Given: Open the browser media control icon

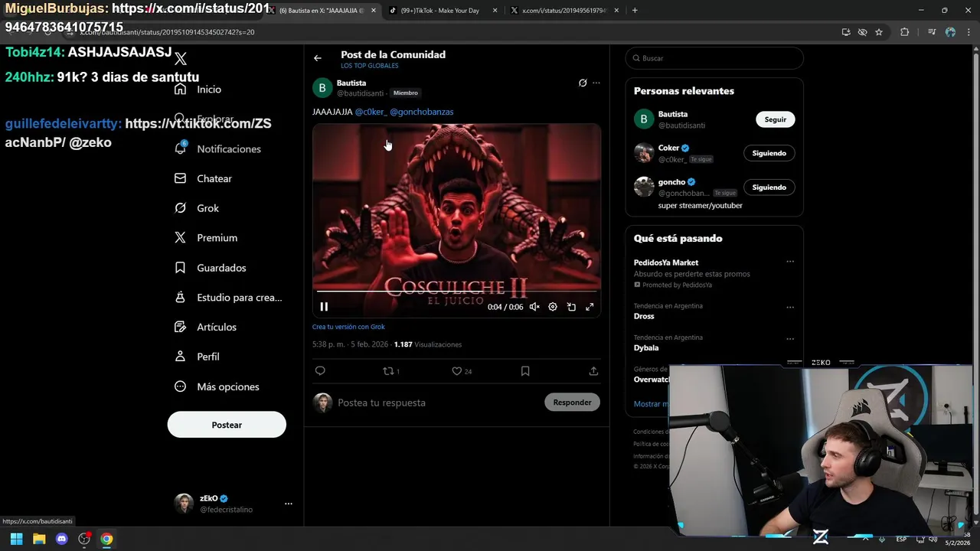Looking at the screenshot, I should (x=932, y=32).
